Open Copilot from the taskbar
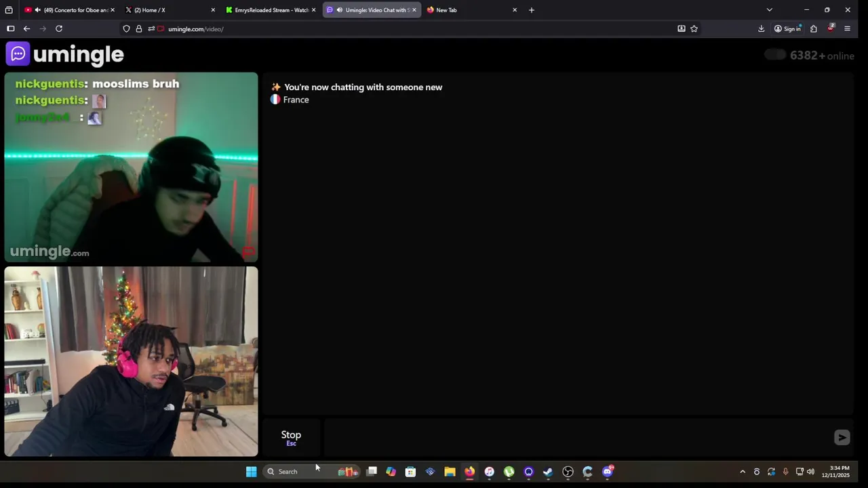 [x=391, y=472]
